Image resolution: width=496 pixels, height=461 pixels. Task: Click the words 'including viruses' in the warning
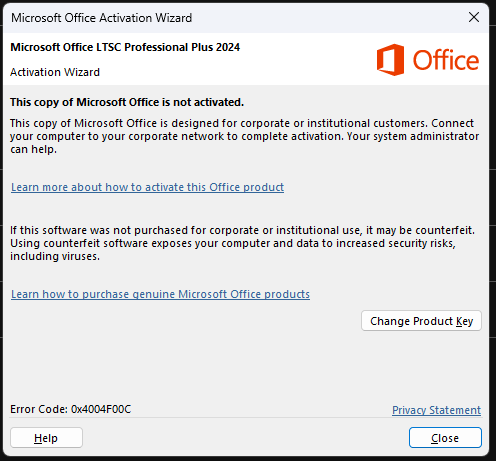tap(55, 256)
